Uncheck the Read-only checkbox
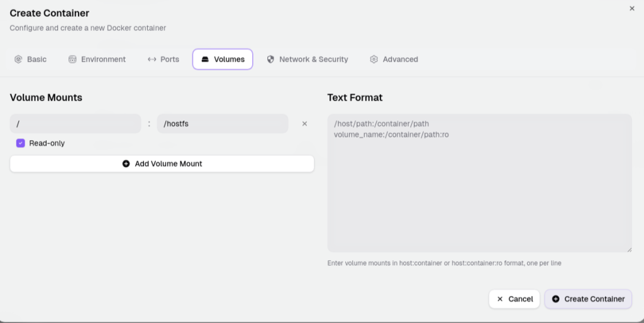644x323 pixels. [21, 143]
